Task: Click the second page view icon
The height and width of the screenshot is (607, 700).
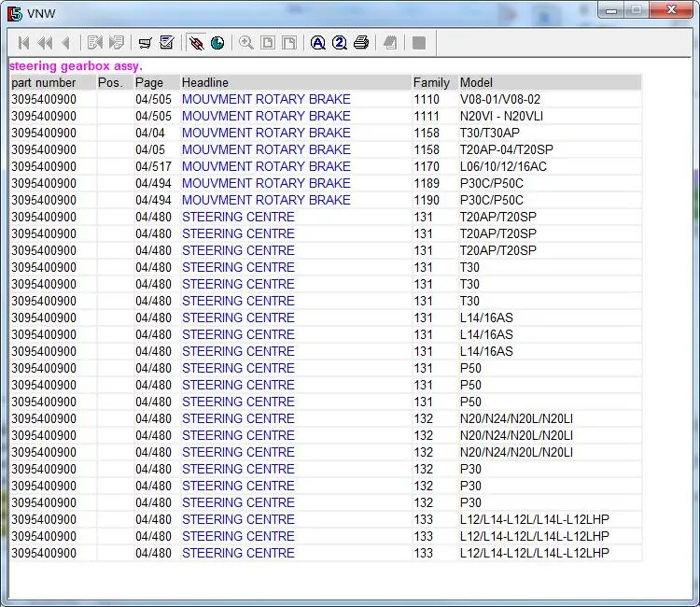Action: click(x=289, y=43)
